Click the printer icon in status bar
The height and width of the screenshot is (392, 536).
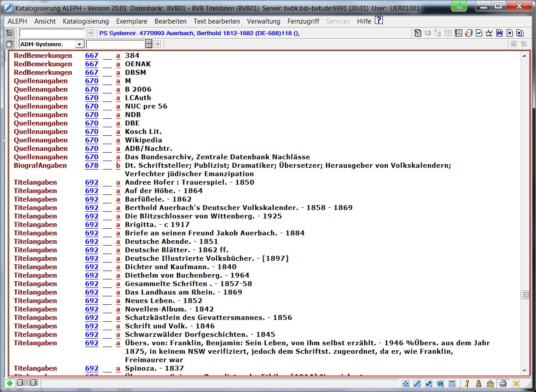pyautogui.click(x=503, y=384)
